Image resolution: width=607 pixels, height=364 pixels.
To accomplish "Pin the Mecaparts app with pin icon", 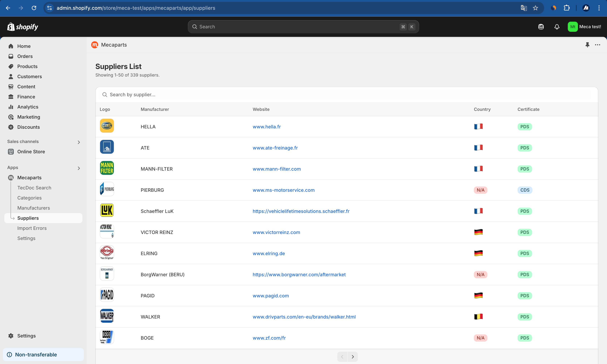I will tap(587, 45).
